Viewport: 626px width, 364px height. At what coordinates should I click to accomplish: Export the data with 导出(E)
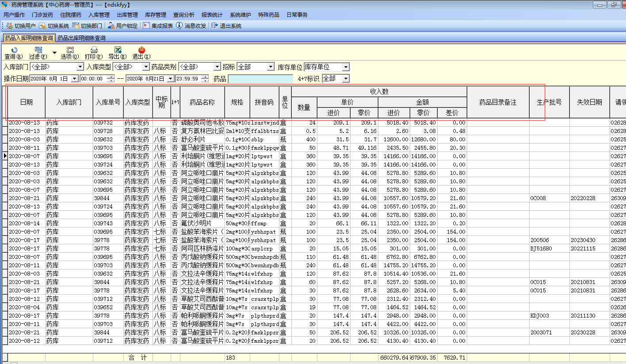[x=118, y=53]
